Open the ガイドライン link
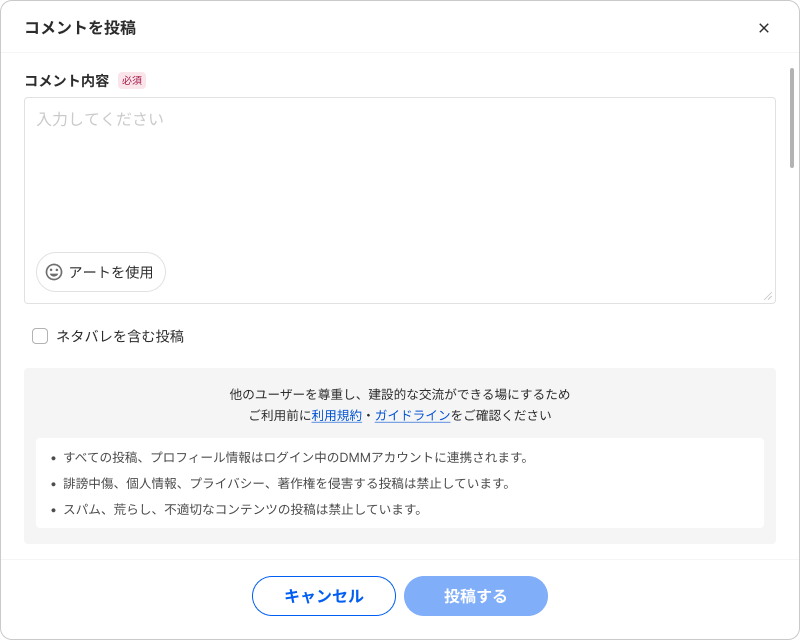The width and height of the screenshot is (800, 640). pos(412,415)
